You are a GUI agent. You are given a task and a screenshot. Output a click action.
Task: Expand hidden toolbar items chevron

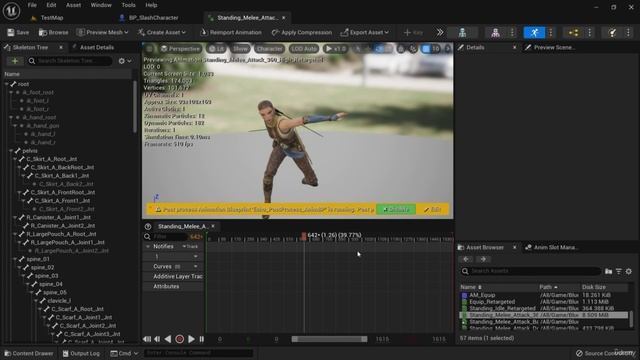440,32
